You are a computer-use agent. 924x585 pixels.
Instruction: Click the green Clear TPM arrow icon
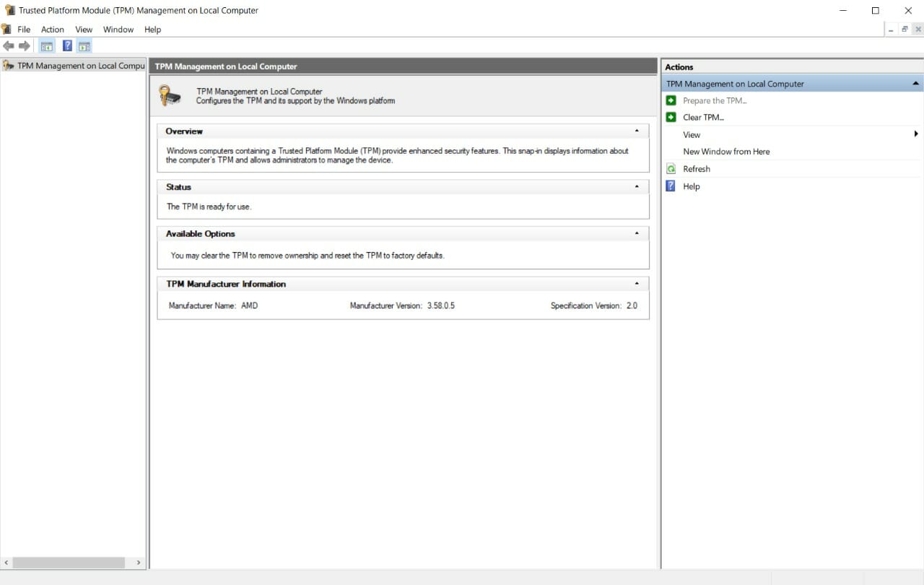pyautogui.click(x=671, y=117)
